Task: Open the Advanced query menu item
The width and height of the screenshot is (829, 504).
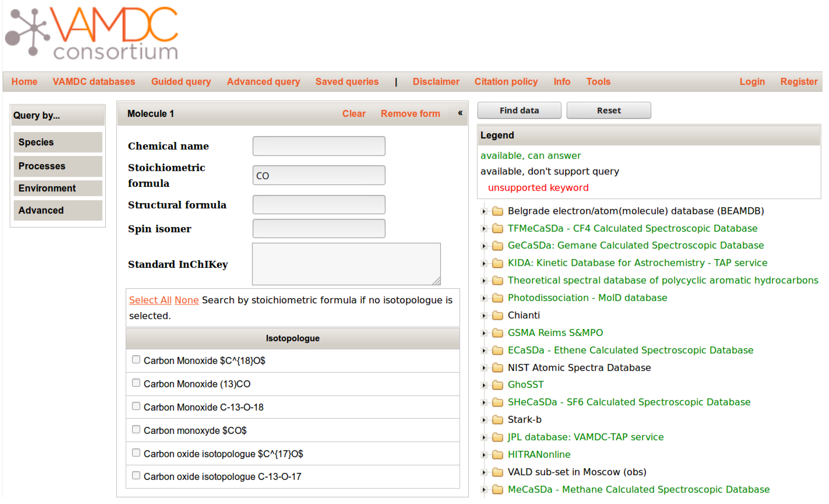Action: pyautogui.click(x=263, y=82)
